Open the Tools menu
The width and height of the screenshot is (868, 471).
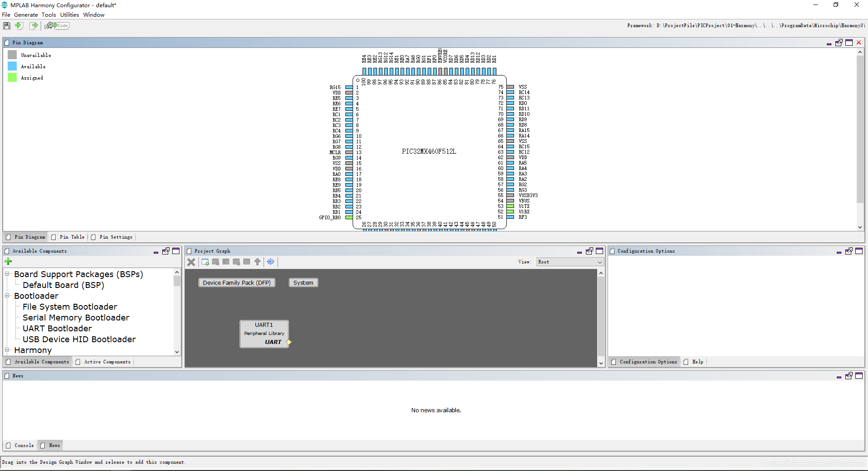click(48, 14)
